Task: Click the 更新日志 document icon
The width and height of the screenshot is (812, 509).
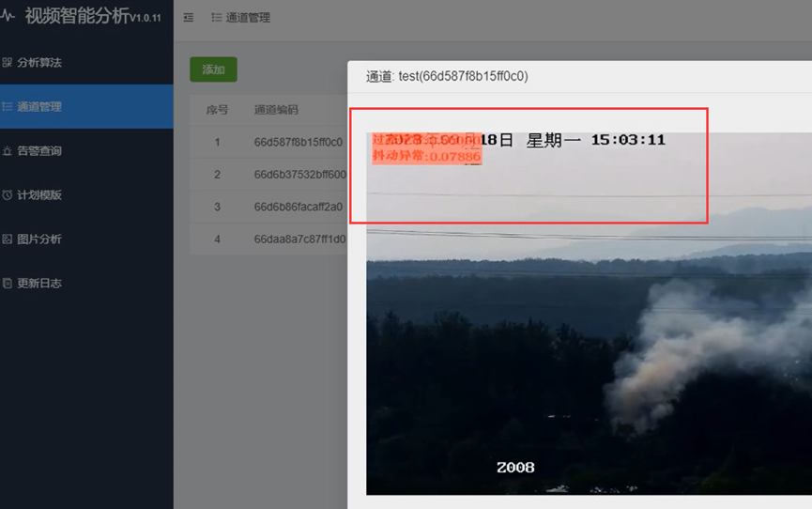Action: point(8,283)
